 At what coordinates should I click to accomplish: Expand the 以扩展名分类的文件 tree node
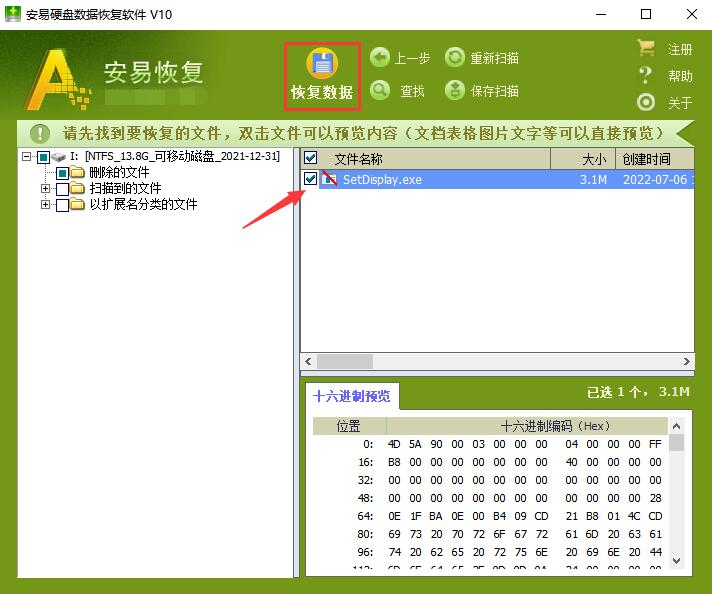(x=45, y=205)
